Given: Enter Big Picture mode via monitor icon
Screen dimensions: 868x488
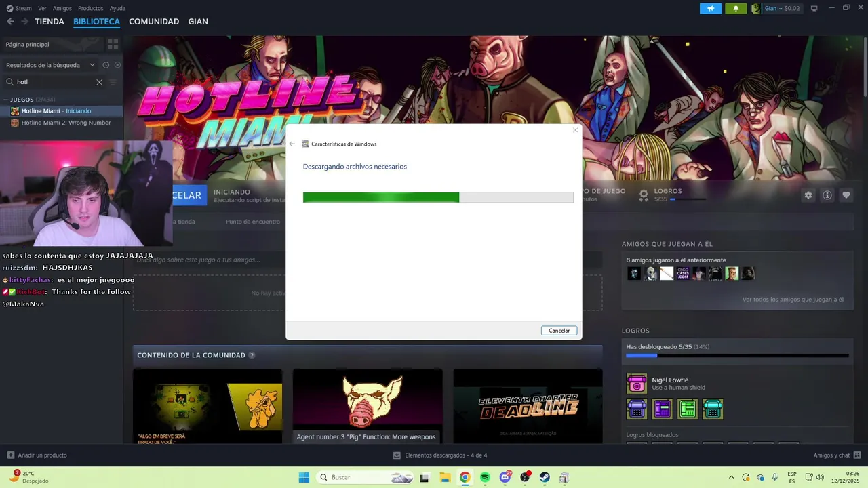Looking at the screenshot, I should point(814,8).
